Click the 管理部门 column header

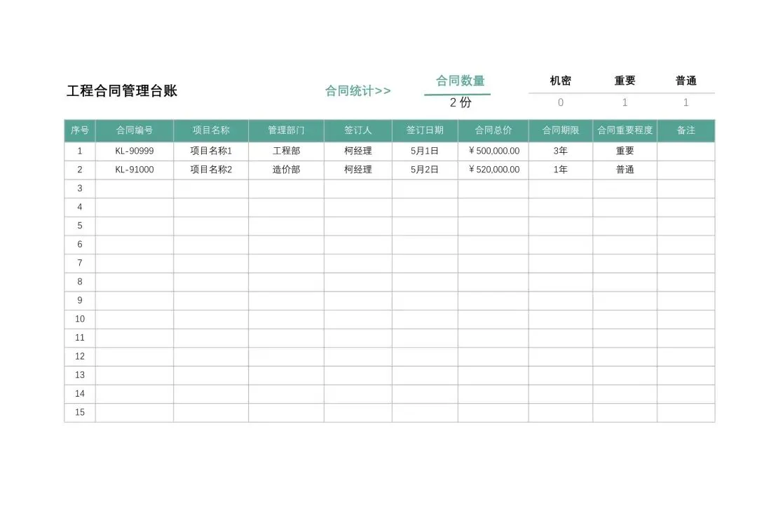286,130
